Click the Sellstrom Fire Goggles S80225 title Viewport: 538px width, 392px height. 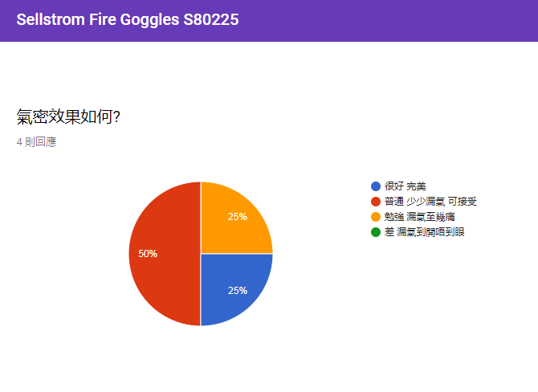tap(128, 19)
